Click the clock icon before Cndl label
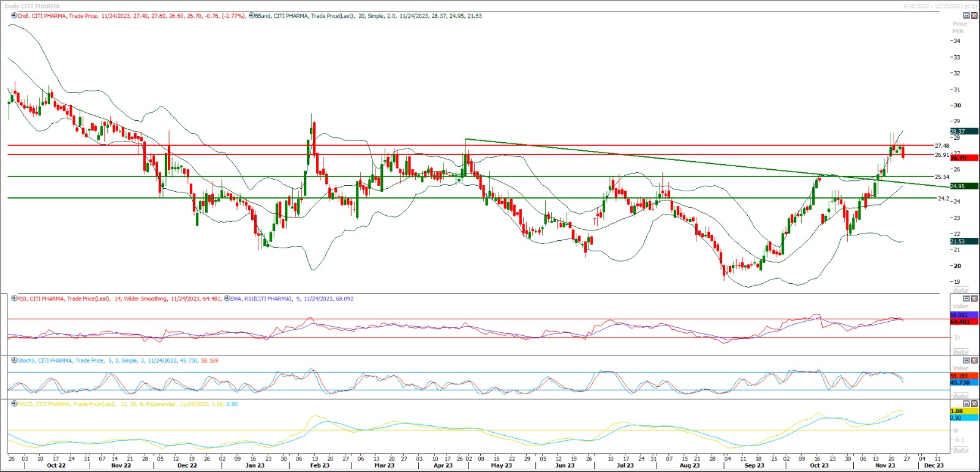980x472 pixels. click(x=14, y=16)
